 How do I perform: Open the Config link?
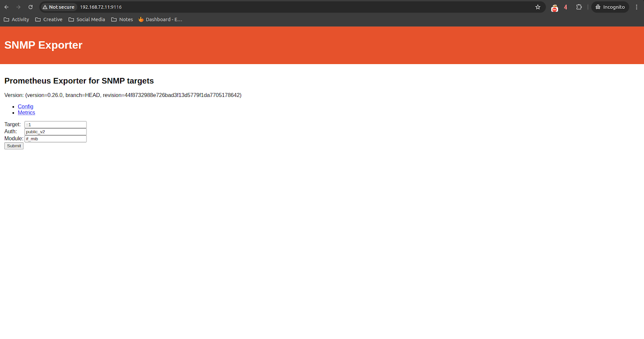pyautogui.click(x=25, y=107)
